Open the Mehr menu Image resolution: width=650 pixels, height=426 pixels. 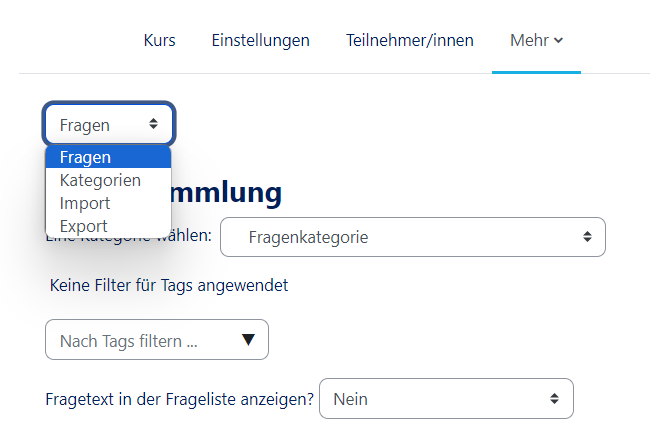[x=529, y=41]
